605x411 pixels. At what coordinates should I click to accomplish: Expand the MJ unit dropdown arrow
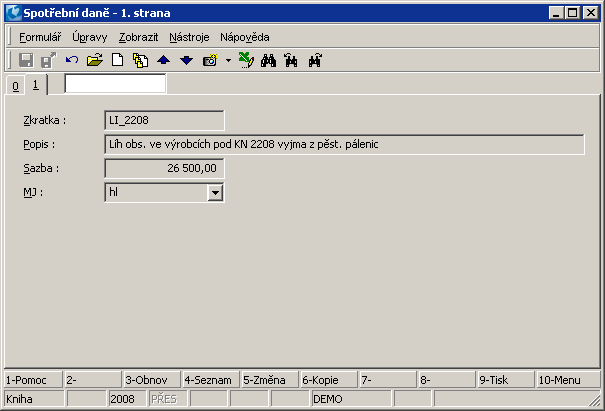[215, 192]
